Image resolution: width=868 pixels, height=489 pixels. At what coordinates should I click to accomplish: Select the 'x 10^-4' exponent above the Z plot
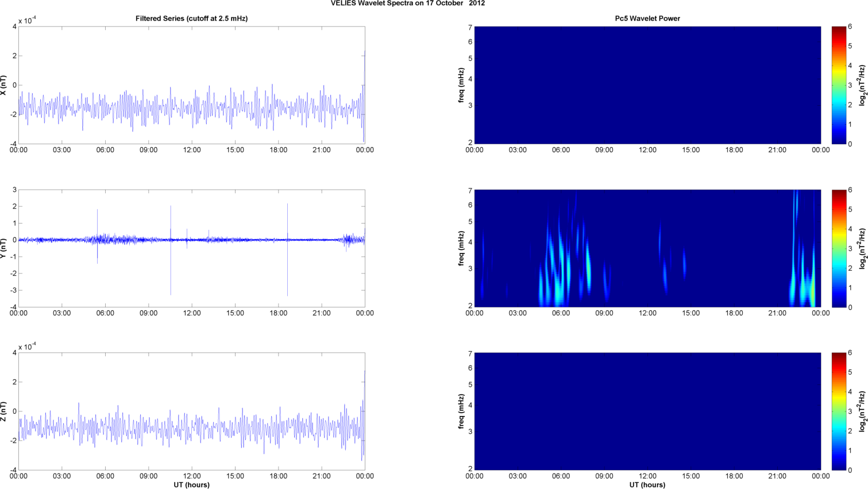[x=27, y=346]
